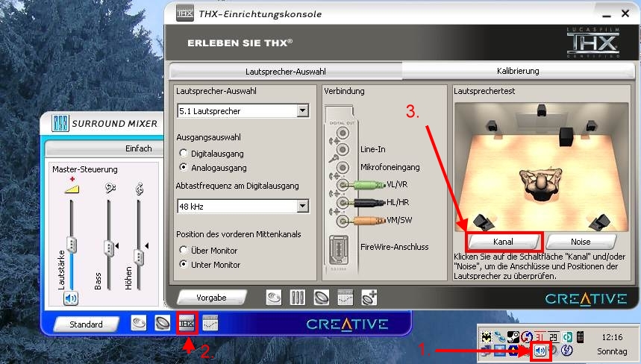
Task: Mute master volume with speaker icon
Action: (71, 299)
